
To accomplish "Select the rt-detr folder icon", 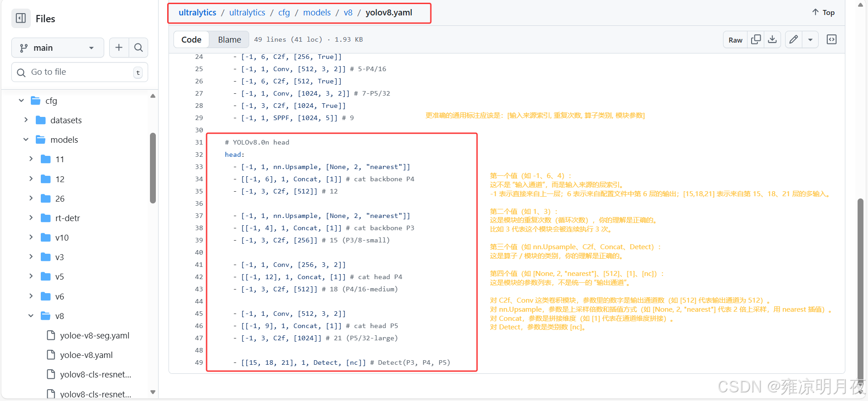I will click(46, 218).
